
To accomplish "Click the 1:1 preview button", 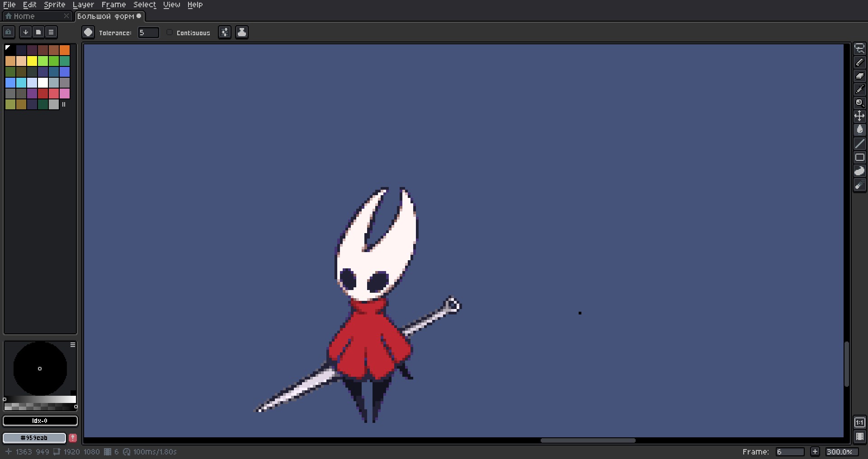I will pos(859,422).
